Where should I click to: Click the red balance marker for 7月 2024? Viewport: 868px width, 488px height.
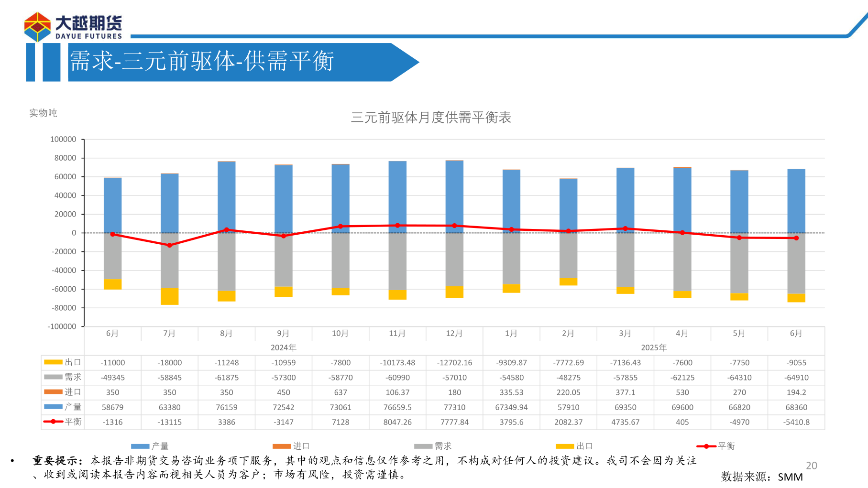coord(169,245)
